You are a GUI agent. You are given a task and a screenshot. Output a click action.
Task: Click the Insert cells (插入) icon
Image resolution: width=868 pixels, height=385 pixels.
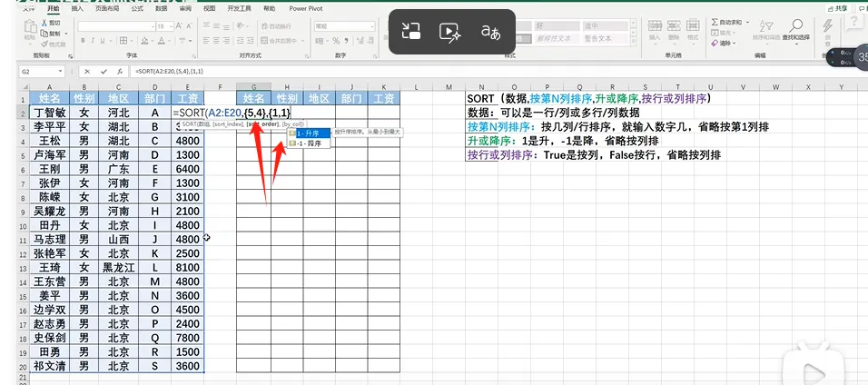655,25
